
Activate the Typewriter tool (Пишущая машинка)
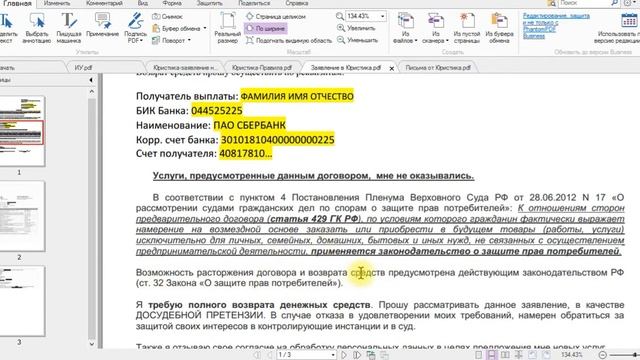[x=69, y=28]
